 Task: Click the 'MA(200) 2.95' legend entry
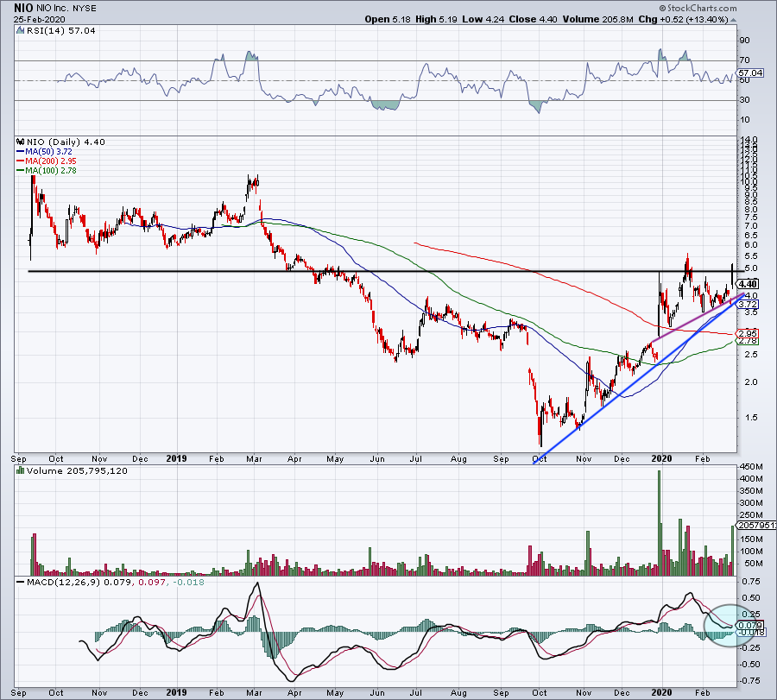point(51,161)
